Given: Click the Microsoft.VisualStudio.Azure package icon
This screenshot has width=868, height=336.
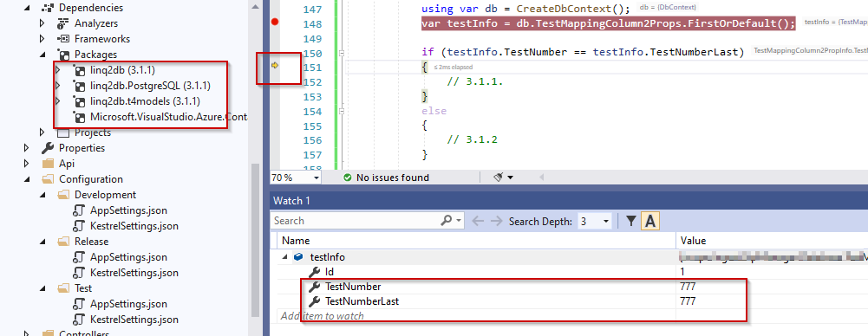Looking at the screenshot, I should pyautogui.click(x=80, y=117).
